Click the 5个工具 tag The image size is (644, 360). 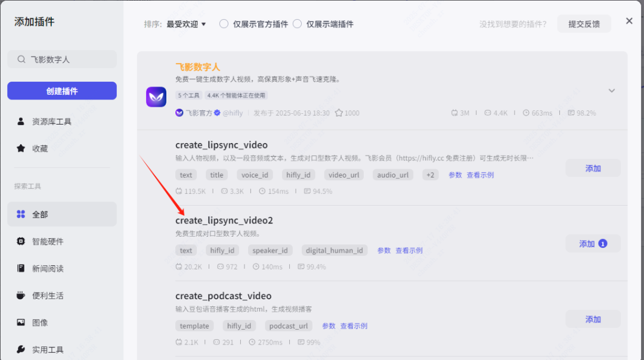(188, 95)
